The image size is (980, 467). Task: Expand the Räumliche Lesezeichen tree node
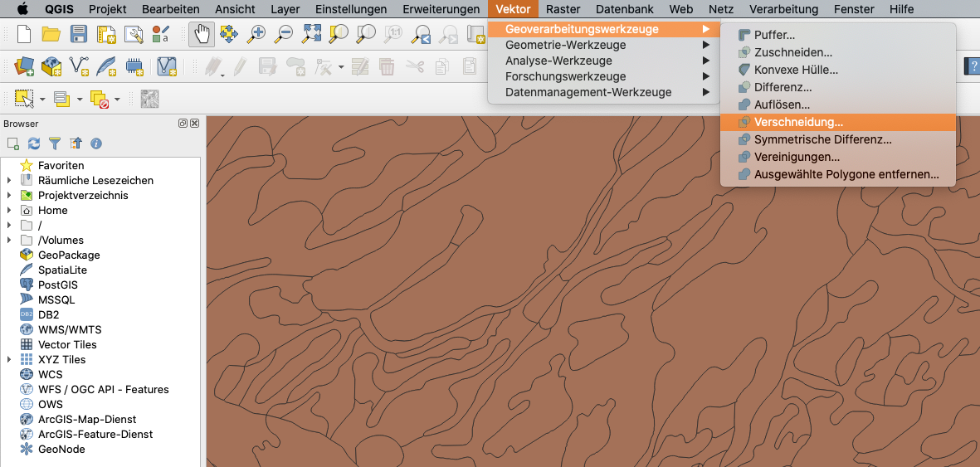(x=9, y=181)
